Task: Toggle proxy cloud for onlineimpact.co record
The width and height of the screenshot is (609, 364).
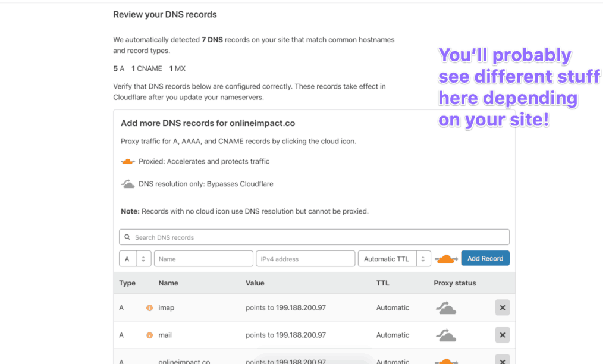Action: 446,361
